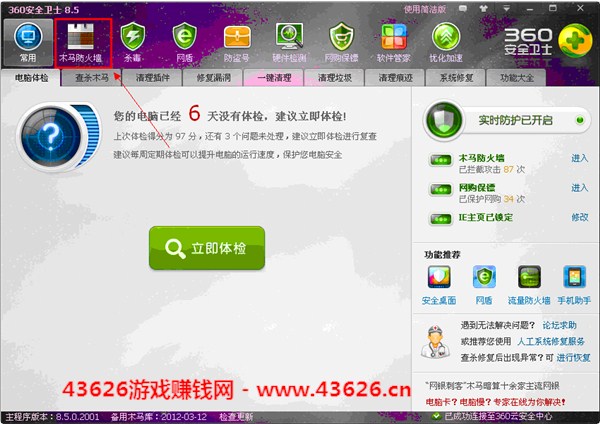Open 优化加速 optimization icon
Screen dimensions: 600x424
446,43
